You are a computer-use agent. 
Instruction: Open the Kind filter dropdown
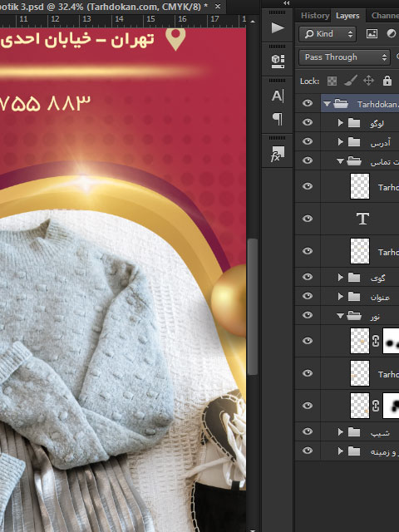click(328, 34)
